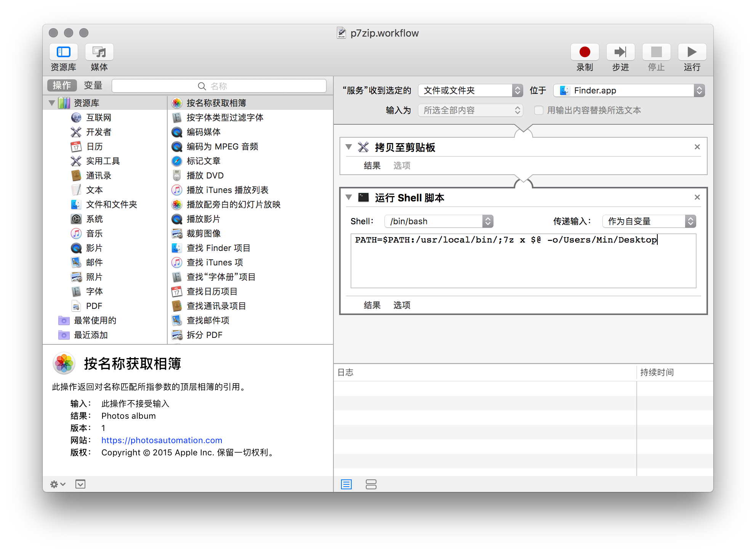
Task: Collapse the Run Shell Script action
Action: pyautogui.click(x=348, y=198)
